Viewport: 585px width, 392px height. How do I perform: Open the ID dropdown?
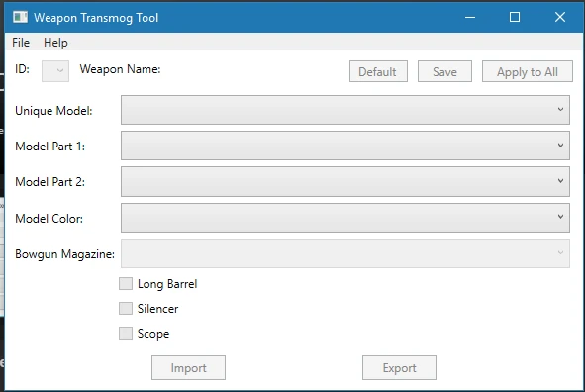pyautogui.click(x=55, y=71)
